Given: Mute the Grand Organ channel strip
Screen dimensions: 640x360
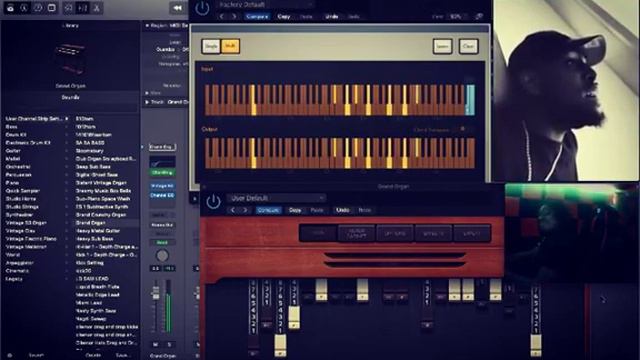Looking at the screenshot, I should (x=156, y=344).
